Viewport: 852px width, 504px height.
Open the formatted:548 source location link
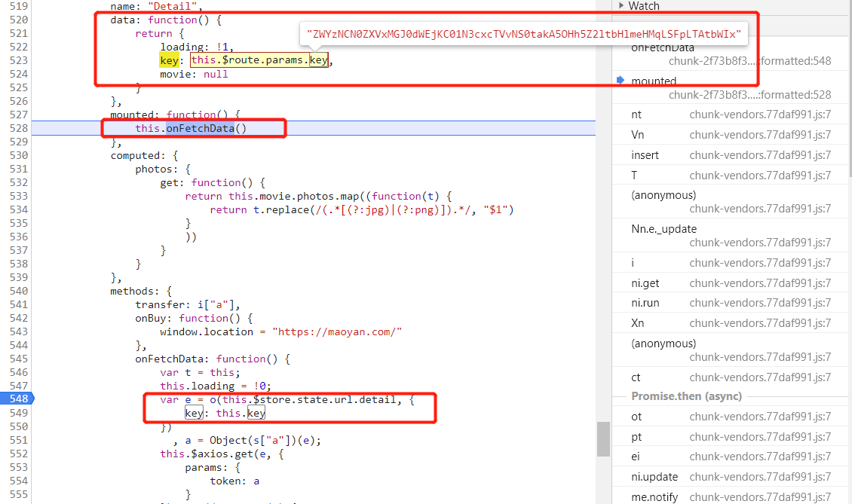[749, 61]
